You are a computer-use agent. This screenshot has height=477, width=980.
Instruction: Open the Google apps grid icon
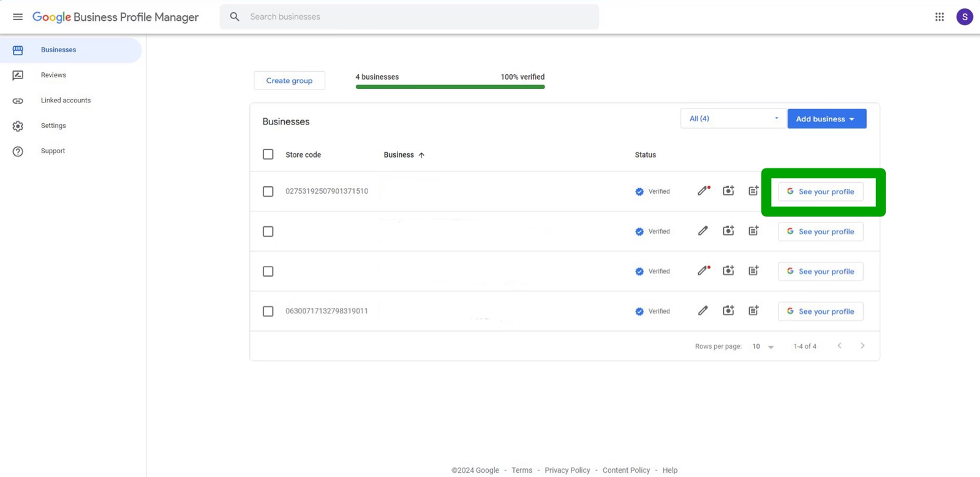(940, 17)
